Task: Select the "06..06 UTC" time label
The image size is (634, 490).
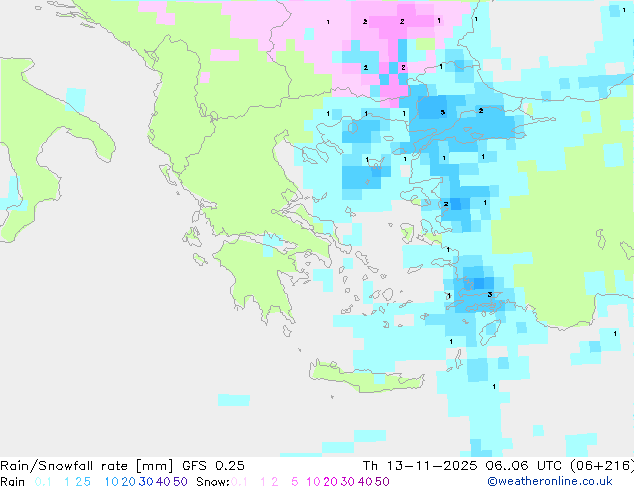Action: pyautogui.click(x=524, y=466)
